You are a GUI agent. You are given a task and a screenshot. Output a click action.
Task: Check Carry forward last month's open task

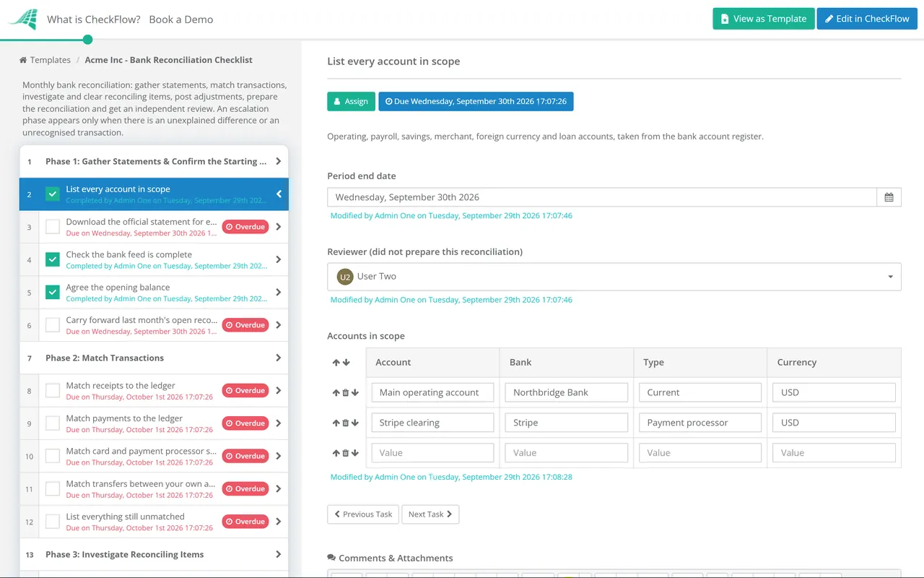coord(53,325)
